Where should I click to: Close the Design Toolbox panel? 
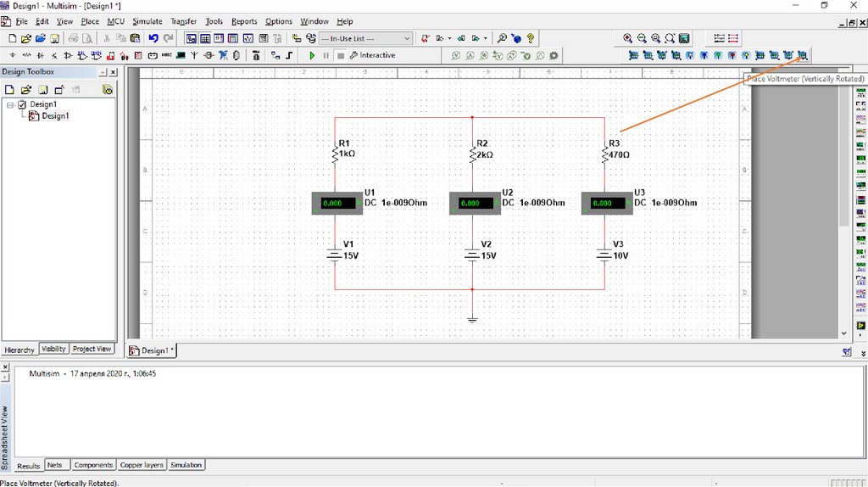click(114, 72)
